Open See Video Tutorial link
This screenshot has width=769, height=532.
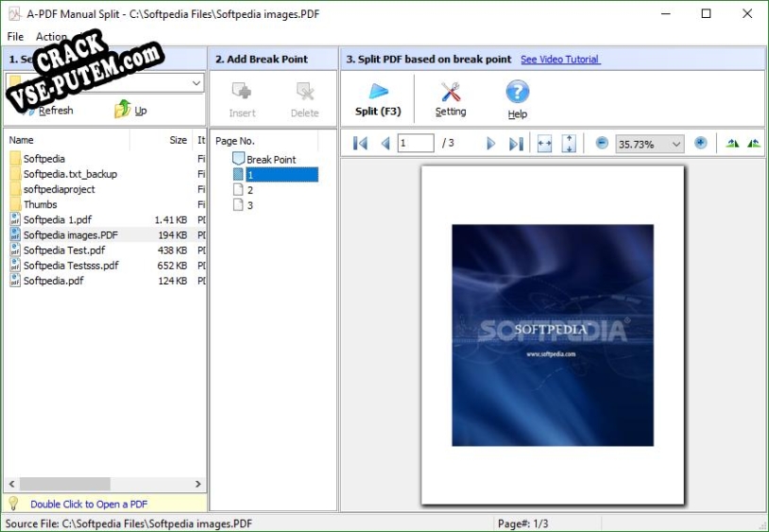pos(560,60)
